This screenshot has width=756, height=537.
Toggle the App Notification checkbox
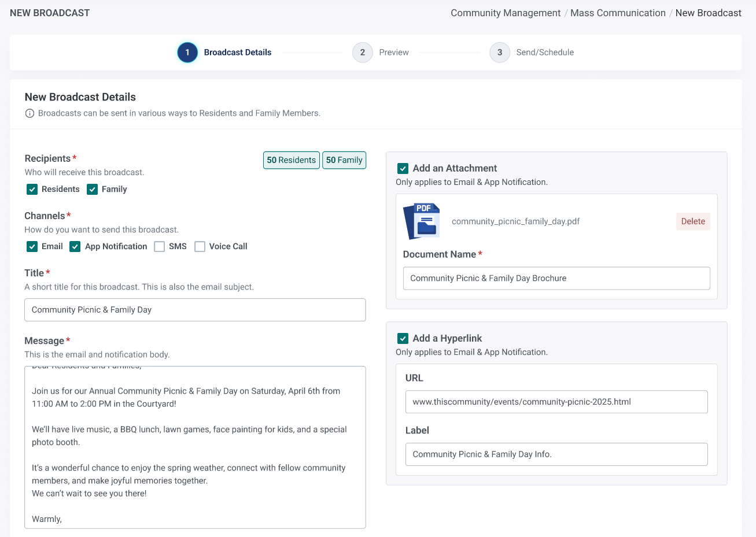75,247
